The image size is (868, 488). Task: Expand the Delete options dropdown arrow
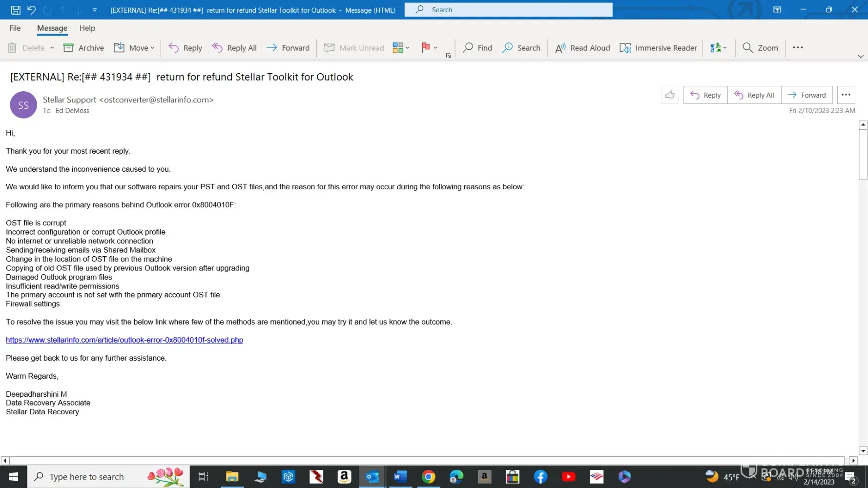pos(52,48)
